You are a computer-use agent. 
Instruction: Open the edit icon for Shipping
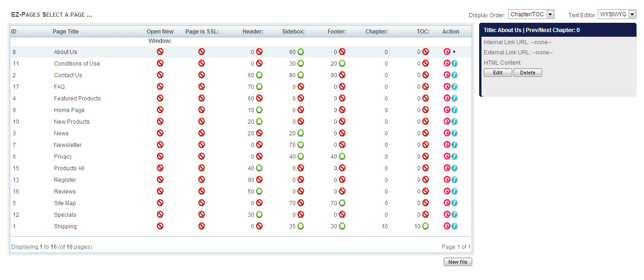tap(447, 226)
